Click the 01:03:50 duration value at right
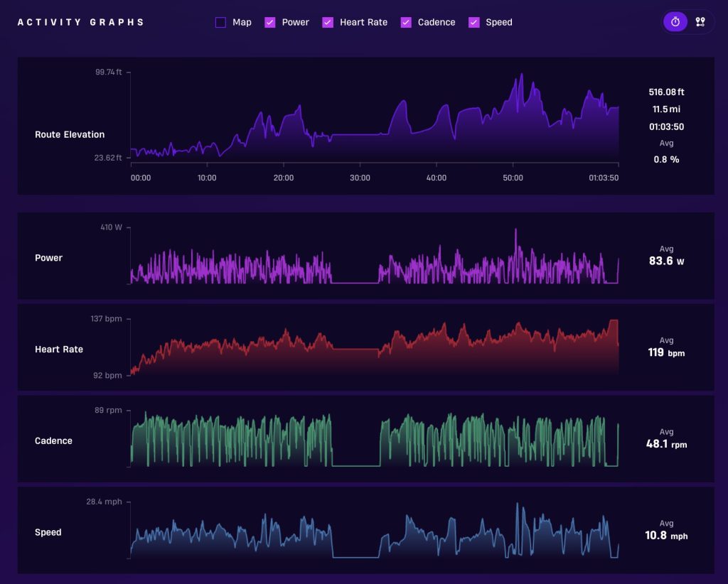The width and height of the screenshot is (728, 584). (x=666, y=126)
